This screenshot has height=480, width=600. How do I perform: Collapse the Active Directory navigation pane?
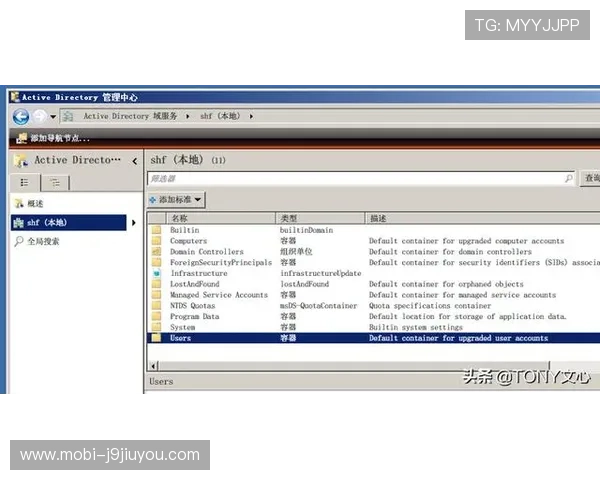(x=134, y=160)
